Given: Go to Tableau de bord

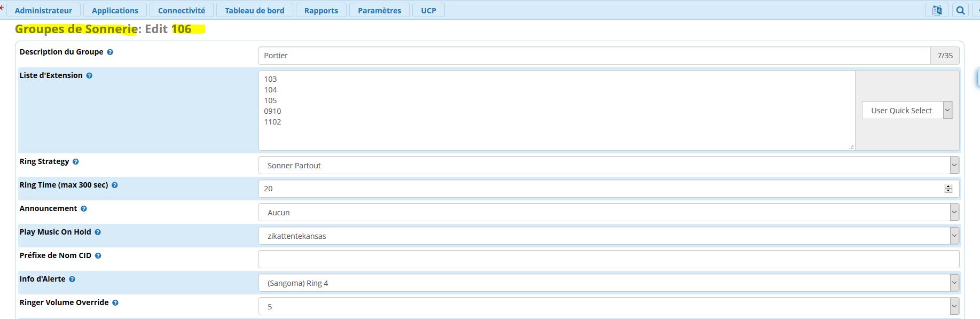Looking at the screenshot, I should 255,10.
